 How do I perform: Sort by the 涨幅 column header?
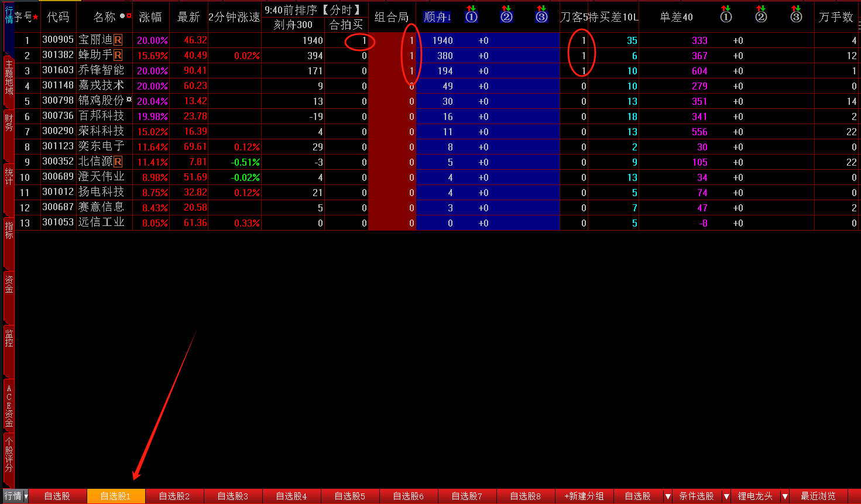click(150, 17)
